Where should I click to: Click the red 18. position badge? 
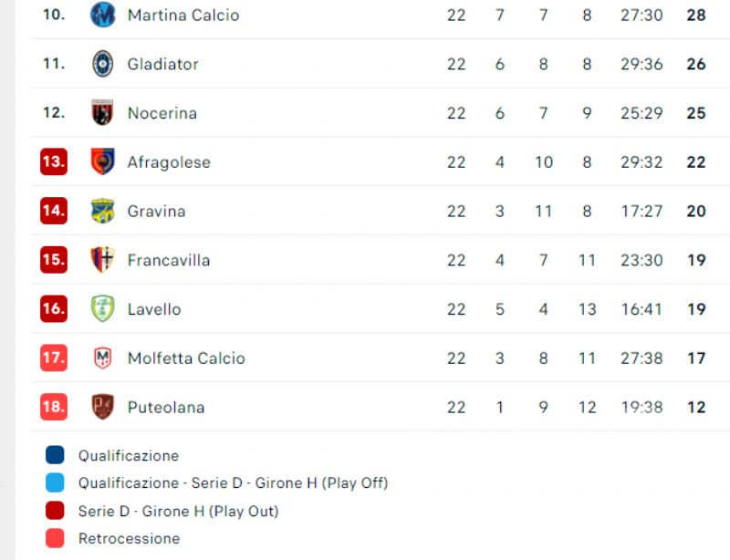(x=54, y=407)
